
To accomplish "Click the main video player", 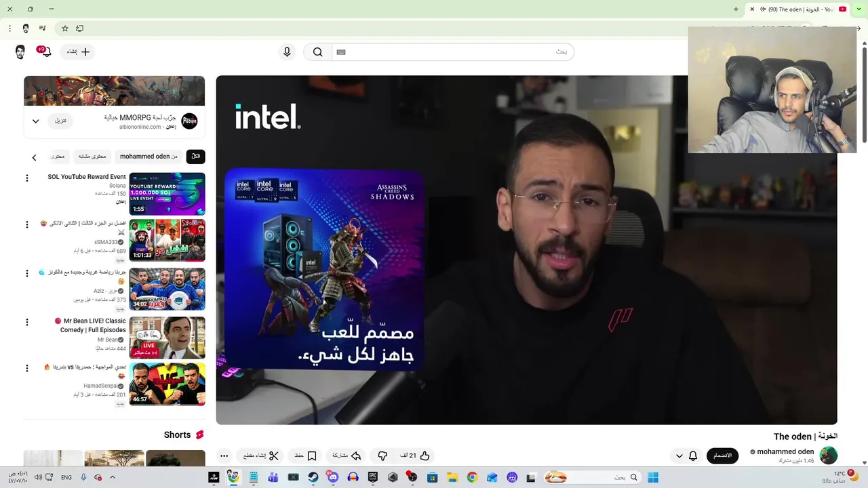I will click(x=526, y=250).
